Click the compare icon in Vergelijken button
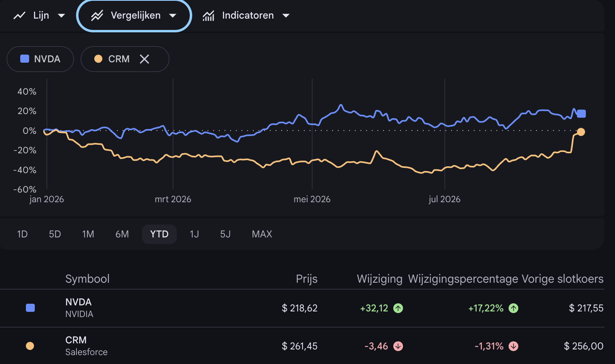This screenshot has height=364, width=615. [x=97, y=16]
